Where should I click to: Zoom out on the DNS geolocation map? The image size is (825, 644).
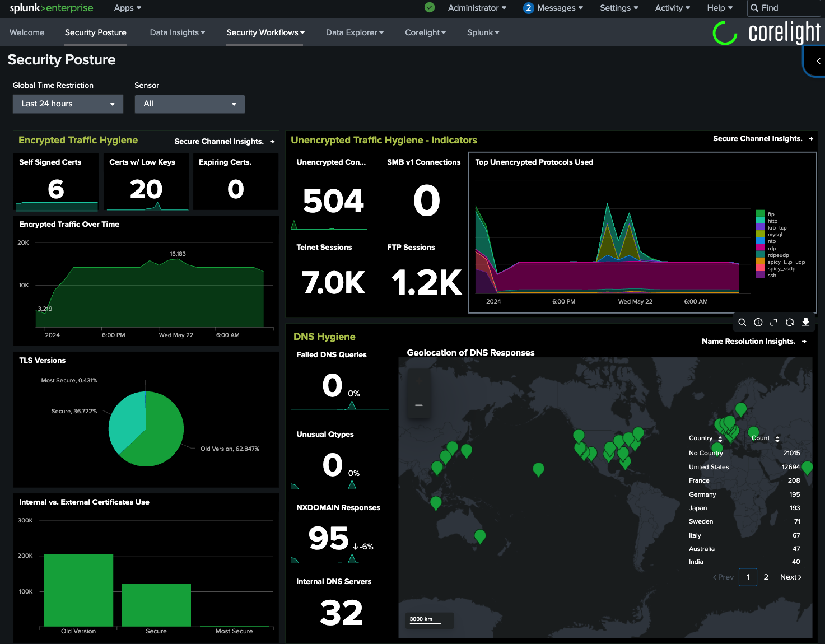418,404
